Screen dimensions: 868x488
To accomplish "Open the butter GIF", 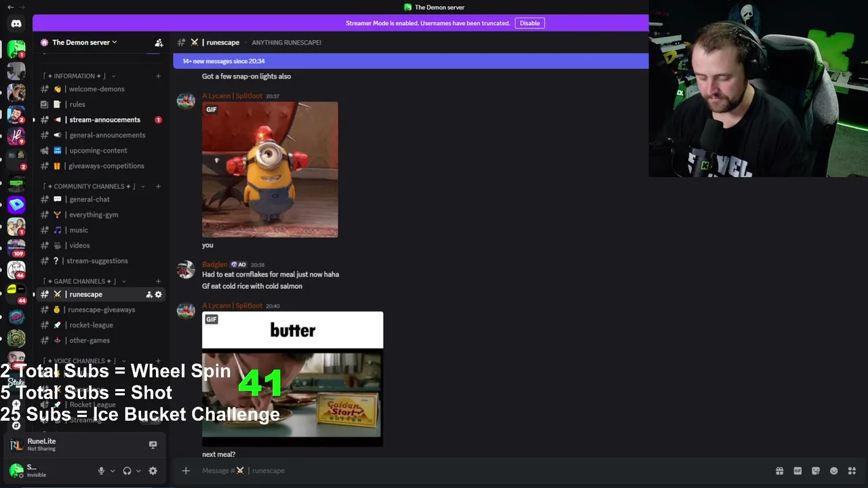I will pyautogui.click(x=292, y=379).
